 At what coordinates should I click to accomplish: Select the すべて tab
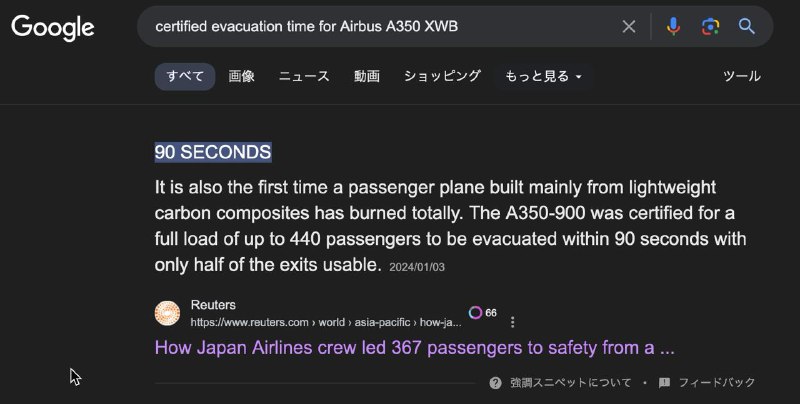pyautogui.click(x=185, y=77)
